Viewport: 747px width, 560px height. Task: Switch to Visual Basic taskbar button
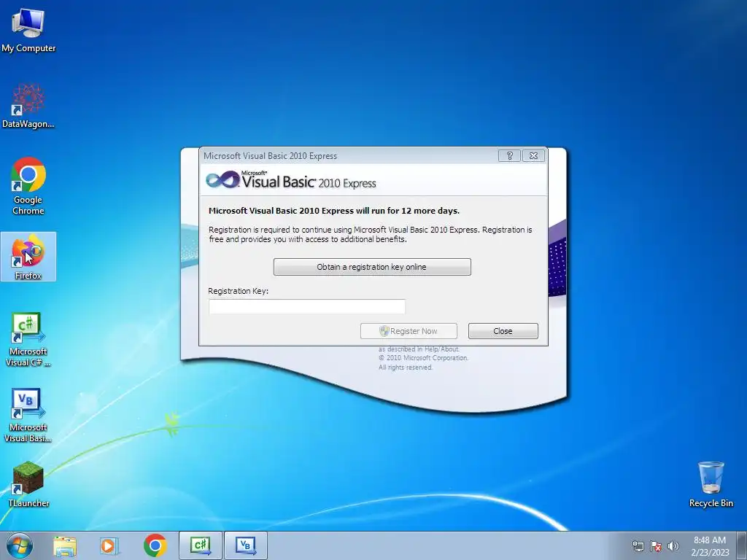click(246, 545)
